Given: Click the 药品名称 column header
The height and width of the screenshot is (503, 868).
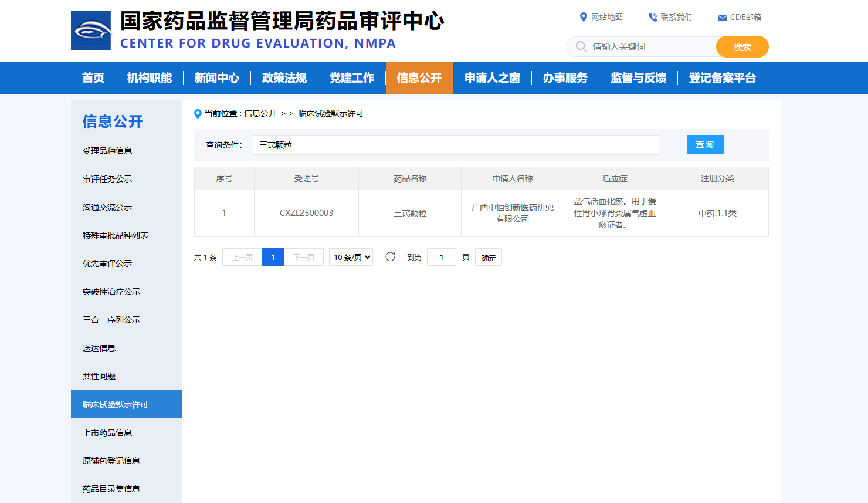Looking at the screenshot, I should point(410,178).
